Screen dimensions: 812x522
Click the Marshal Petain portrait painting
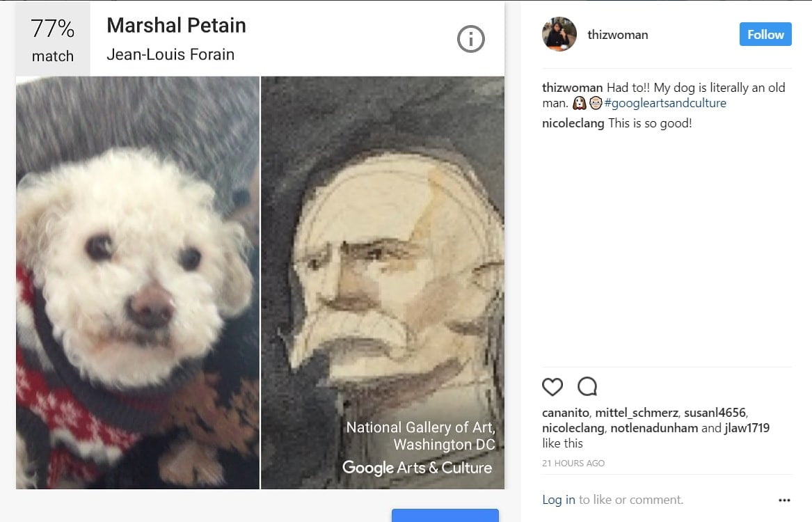[383, 264]
